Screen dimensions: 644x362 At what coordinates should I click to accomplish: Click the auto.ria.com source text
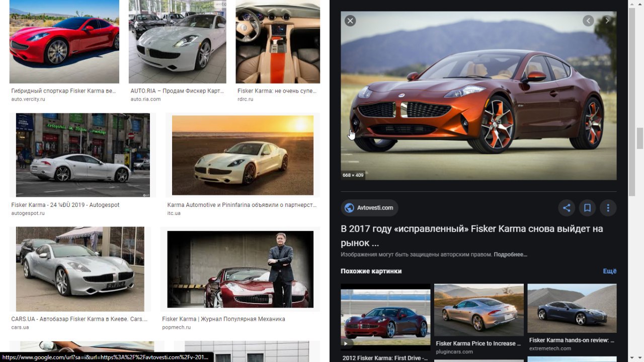coord(145,99)
